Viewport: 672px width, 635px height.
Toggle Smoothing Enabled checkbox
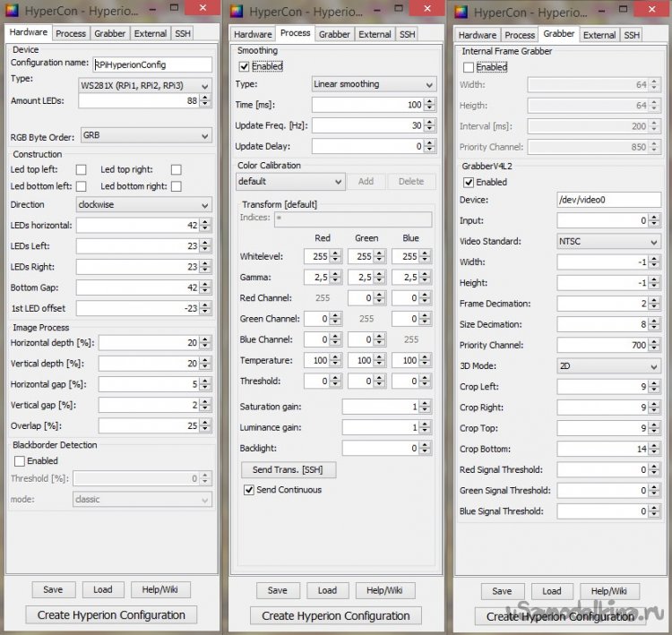tap(245, 66)
